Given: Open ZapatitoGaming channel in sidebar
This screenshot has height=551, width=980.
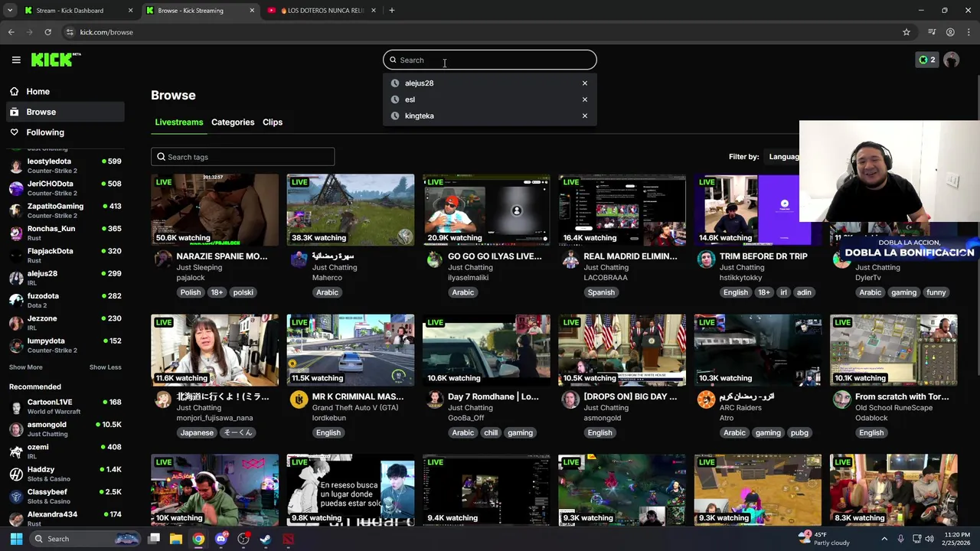Looking at the screenshot, I should click(64, 210).
